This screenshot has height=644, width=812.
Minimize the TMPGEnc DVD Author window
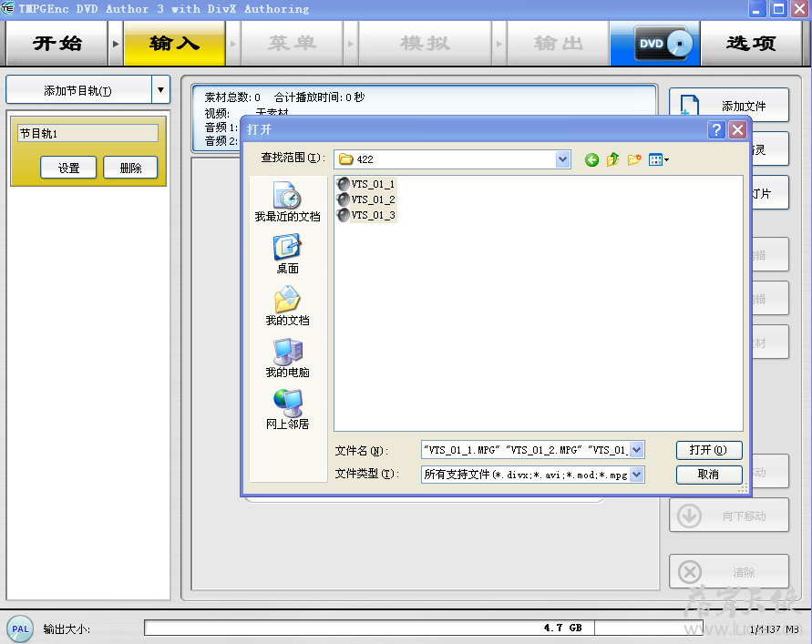(x=756, y=9)
